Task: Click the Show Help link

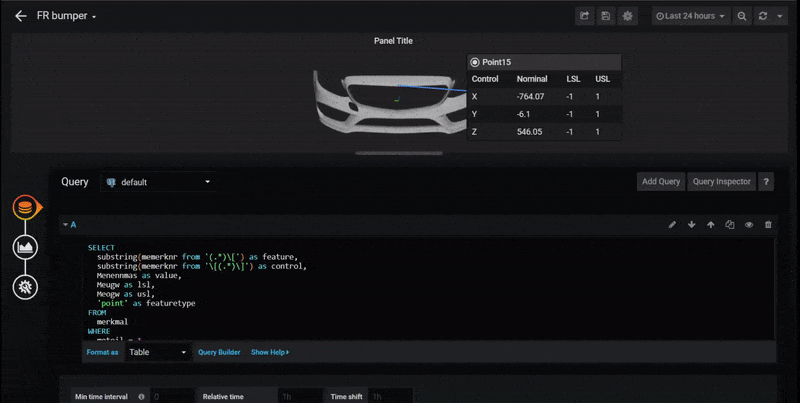Action: (270, 352)
